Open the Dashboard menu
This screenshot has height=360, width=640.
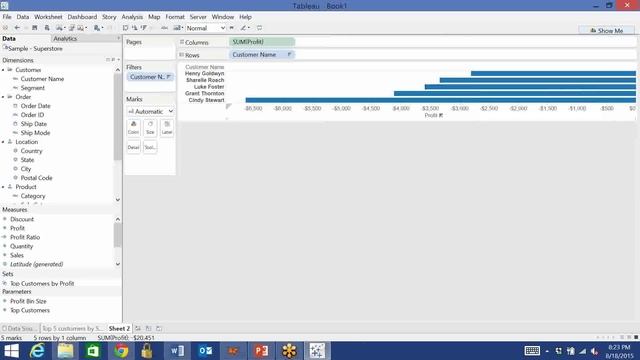click(82, 17)
